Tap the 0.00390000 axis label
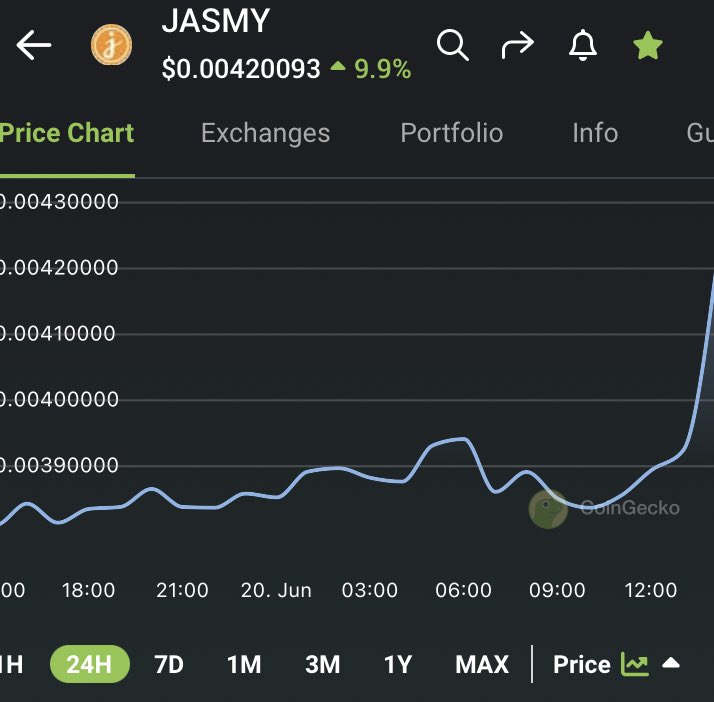Screen dimensions: 714x702 coord(59,465)
